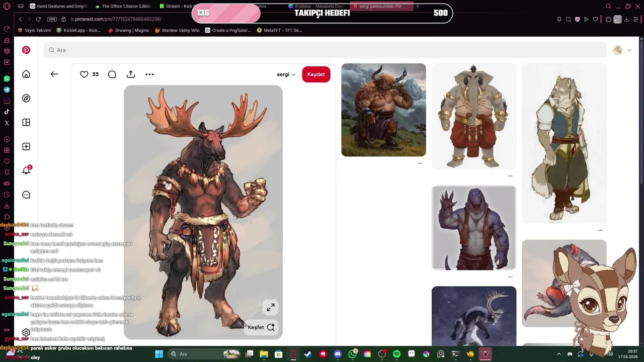644x362 pixels.
Task: Share the pin via upload icon
Action: pos(131,74)
